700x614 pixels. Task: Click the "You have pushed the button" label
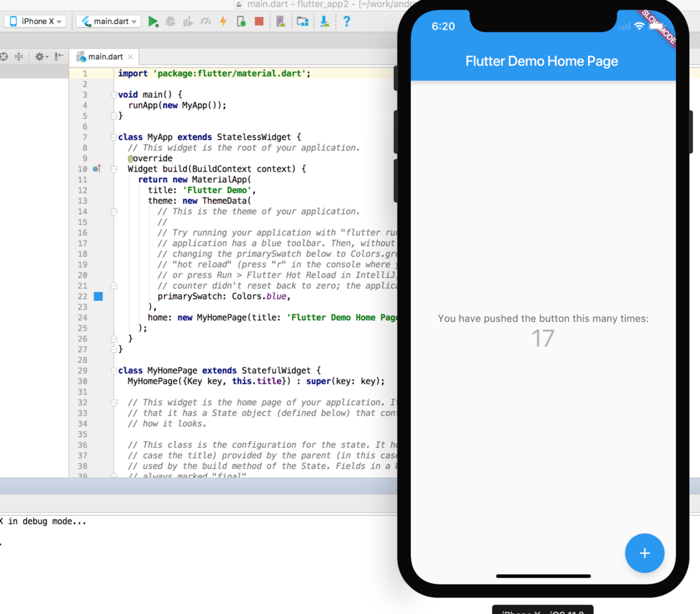click(x=543, y=319)
